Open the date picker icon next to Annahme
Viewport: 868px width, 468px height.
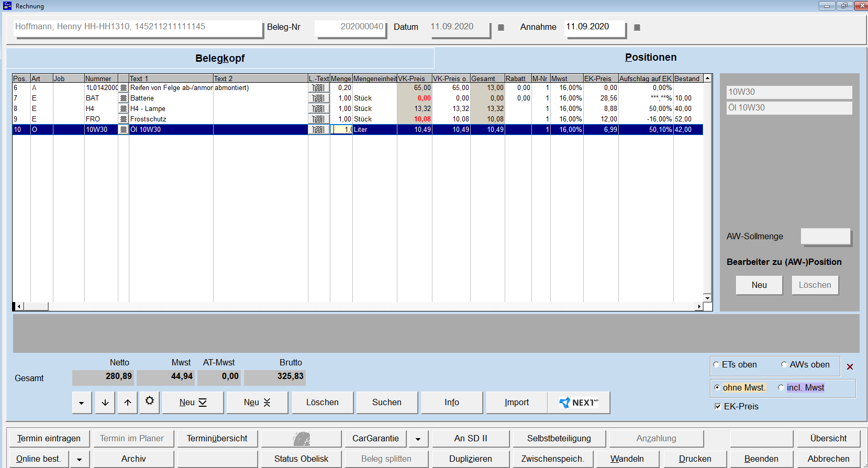pyautogui.click(x=637, y=27)
